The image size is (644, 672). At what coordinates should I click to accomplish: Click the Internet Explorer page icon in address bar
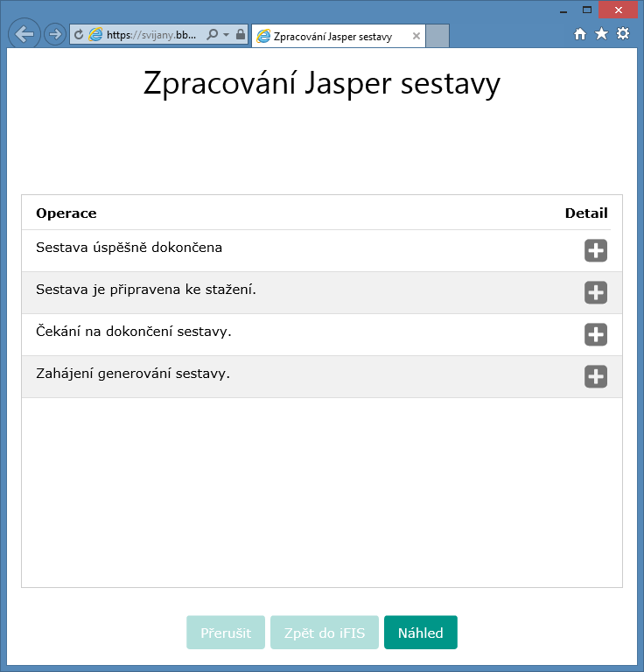95,34
